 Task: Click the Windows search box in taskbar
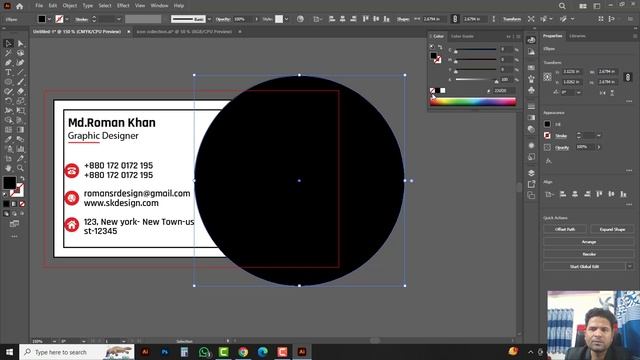pos(77,352)
